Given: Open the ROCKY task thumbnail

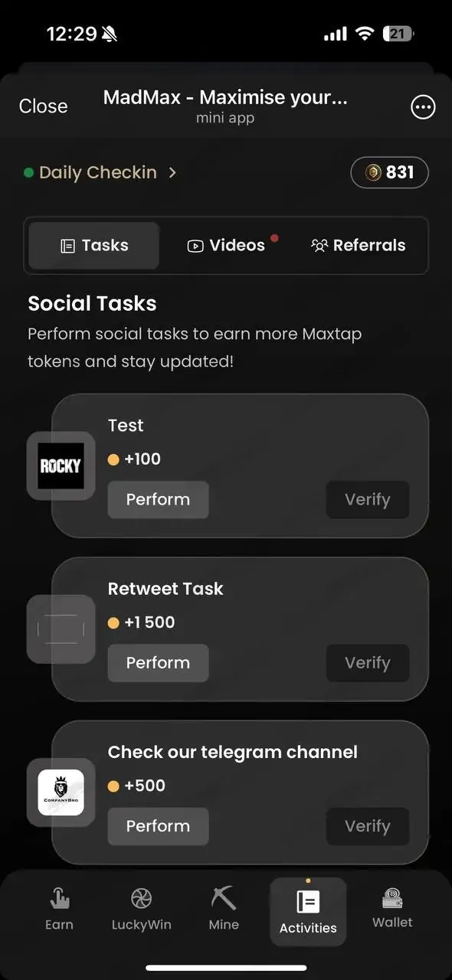Looking at the screenshot, I should [61, 465].
